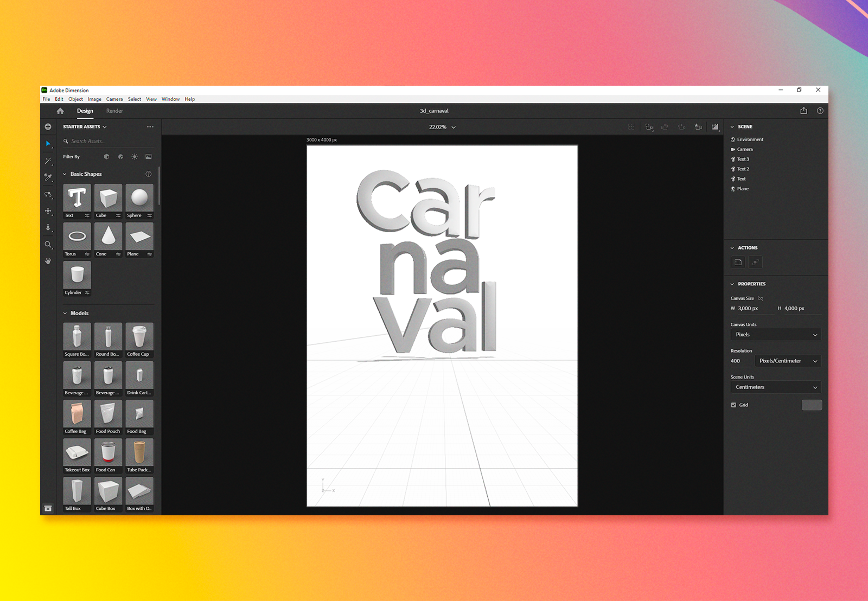Toggle canvas size link constraint icon
868x601 pixels.
tap(761, 298)
